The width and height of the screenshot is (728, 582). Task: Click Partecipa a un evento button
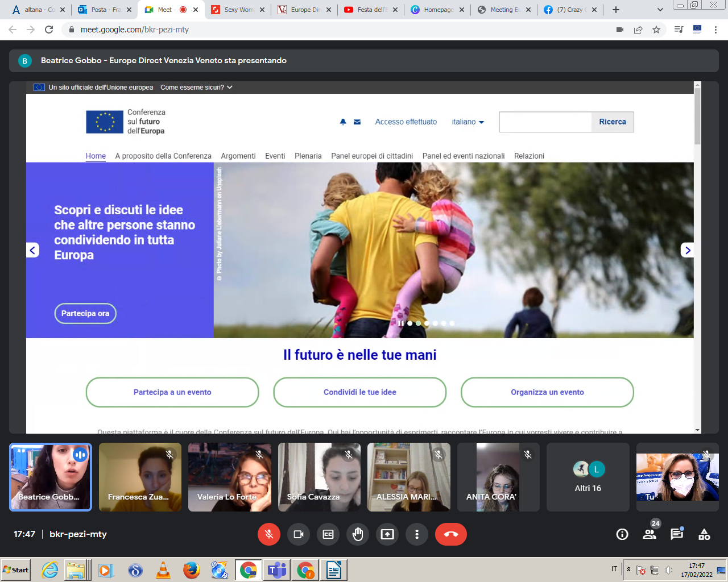tap(172, 392)
